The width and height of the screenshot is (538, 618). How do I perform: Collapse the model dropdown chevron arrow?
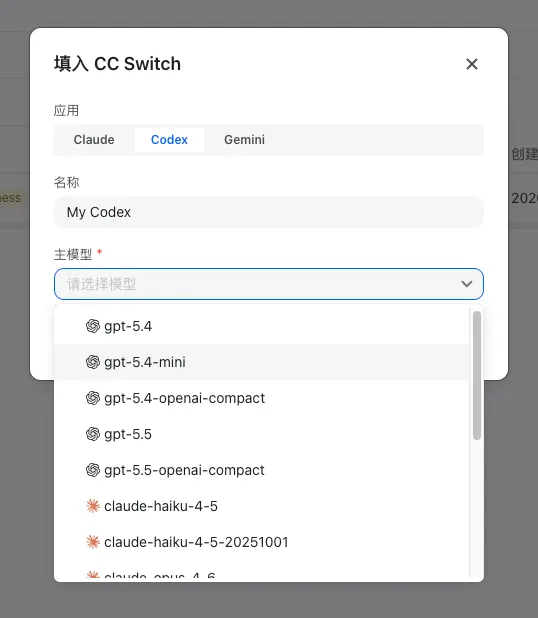point(467,284)
